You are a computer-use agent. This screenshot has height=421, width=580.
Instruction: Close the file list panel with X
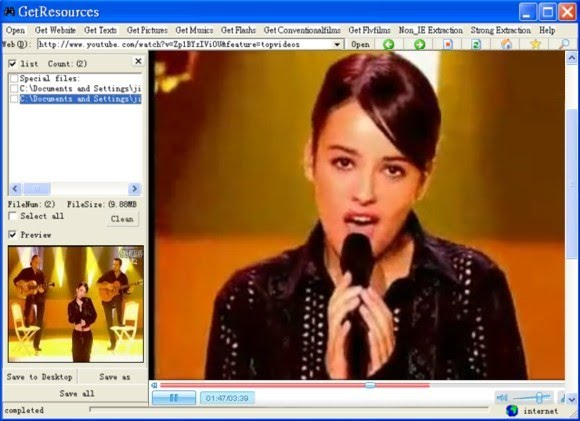point(138,61)
